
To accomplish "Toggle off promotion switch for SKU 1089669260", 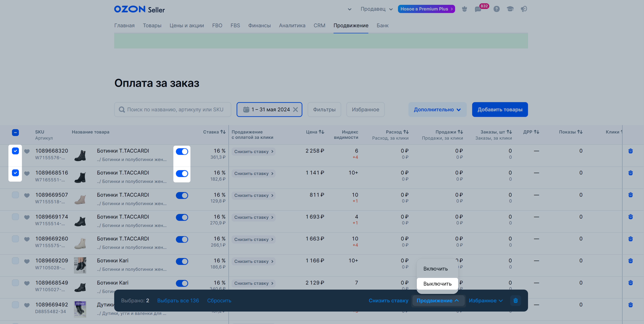I will click(182, 239).
